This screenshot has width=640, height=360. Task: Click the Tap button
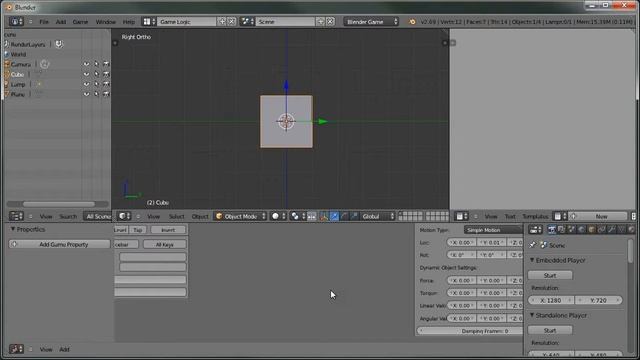coord(138,230)
